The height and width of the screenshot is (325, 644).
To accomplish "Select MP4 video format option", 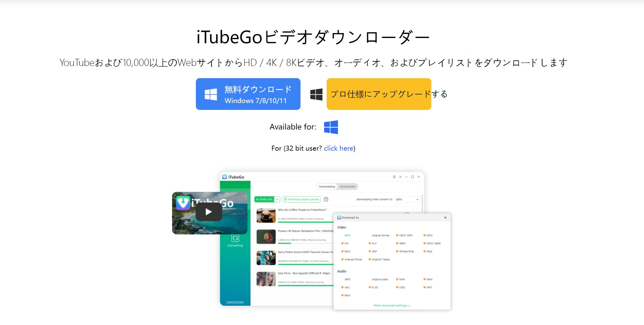I will (347, 235).
